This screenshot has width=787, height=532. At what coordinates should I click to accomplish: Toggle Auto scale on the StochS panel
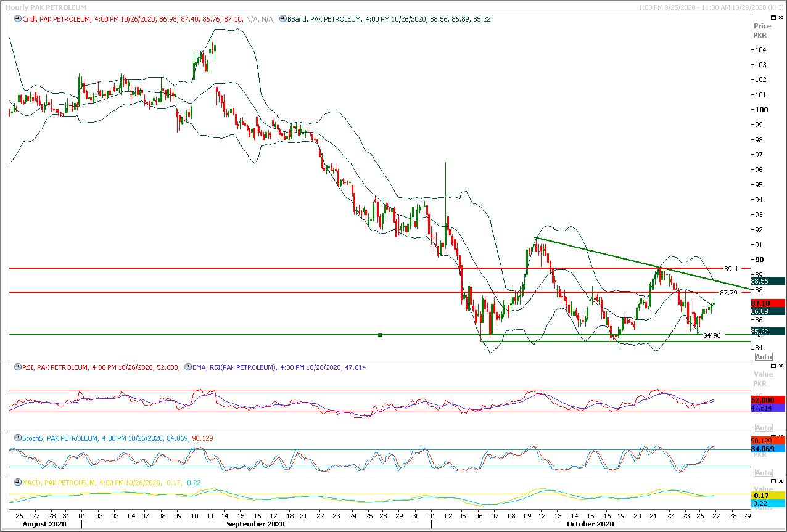click(x=763, y=472)
